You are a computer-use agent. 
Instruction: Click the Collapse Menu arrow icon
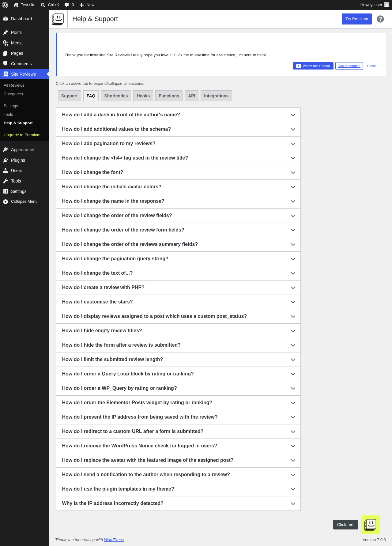(6, 201)
